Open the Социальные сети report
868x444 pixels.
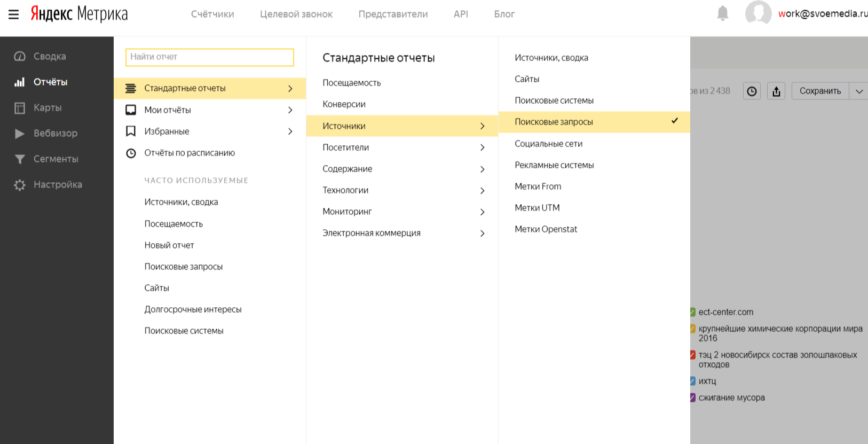549,144
